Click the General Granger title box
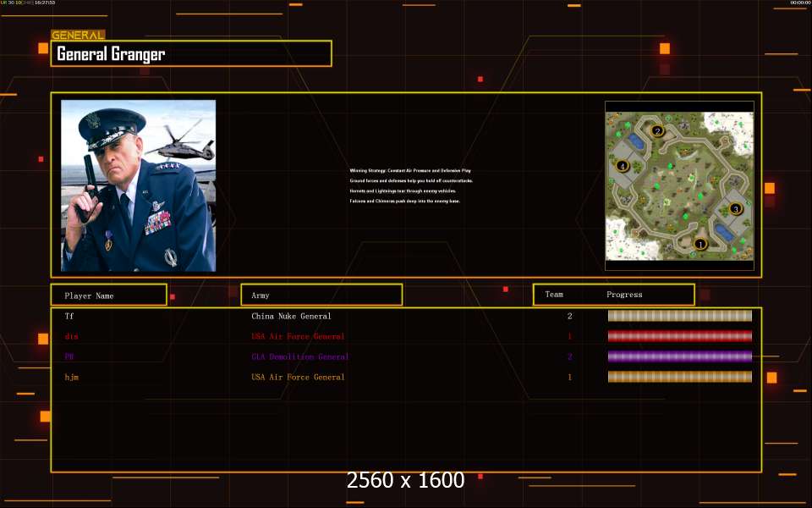 coord(191,54)
